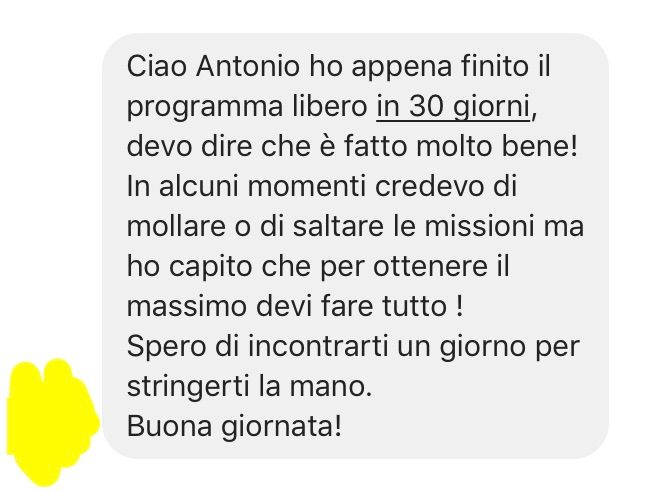Select the phrase "massimo devi fare tutto !"
The height and width of the screenshot is (492, 652).
(x=295, y=307)
